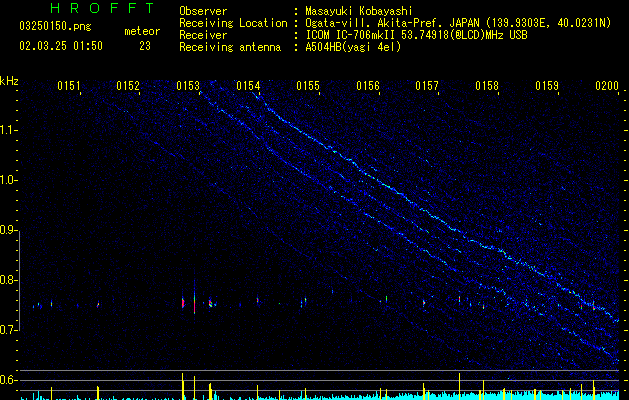629x400 pixels.
Task: Click the 0153 time marker
Action: coord(188,86)
